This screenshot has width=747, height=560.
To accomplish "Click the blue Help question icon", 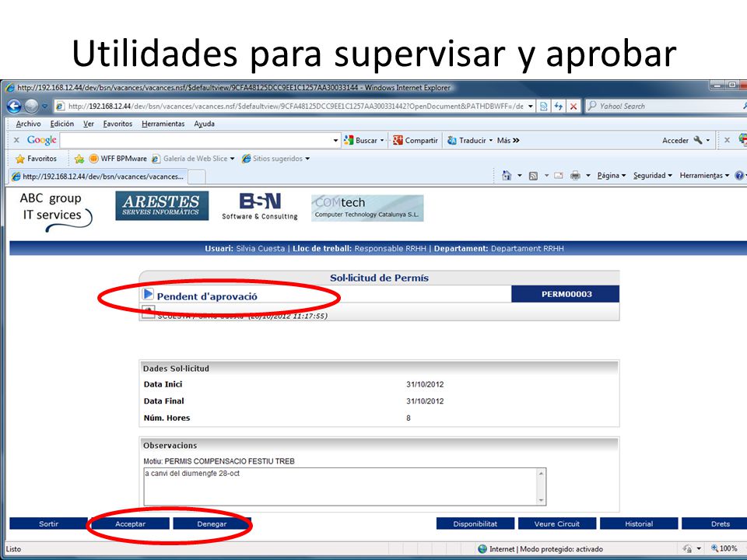I will pyautogui.click(x=740, y=176).
